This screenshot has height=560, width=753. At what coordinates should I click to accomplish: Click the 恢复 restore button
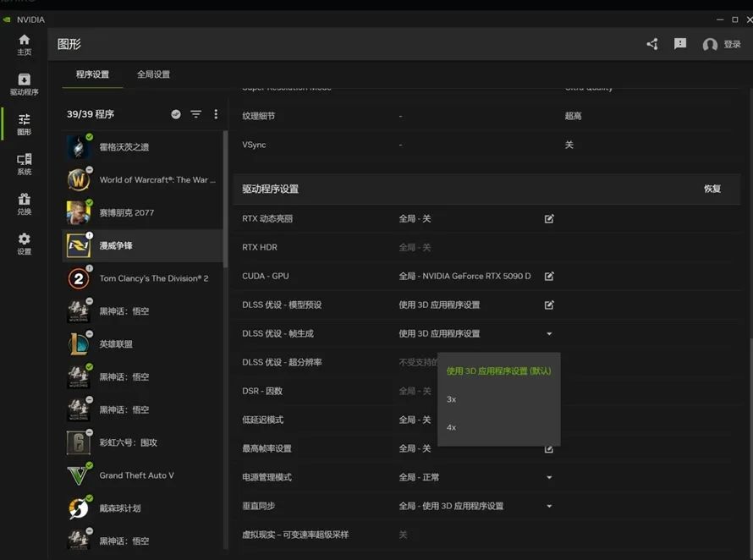pos(712,189)
